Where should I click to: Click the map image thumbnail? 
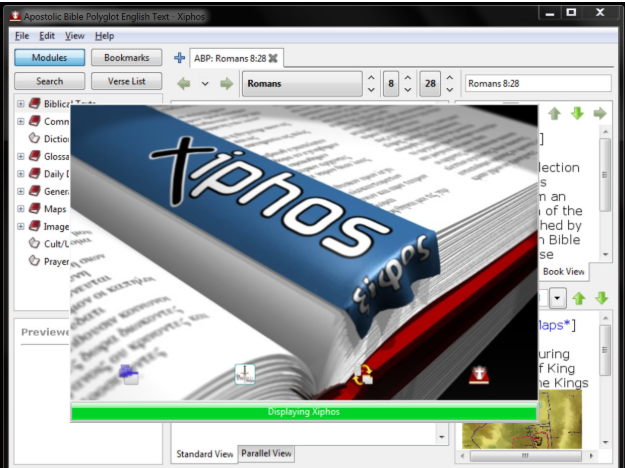click(x=522, y=419)
